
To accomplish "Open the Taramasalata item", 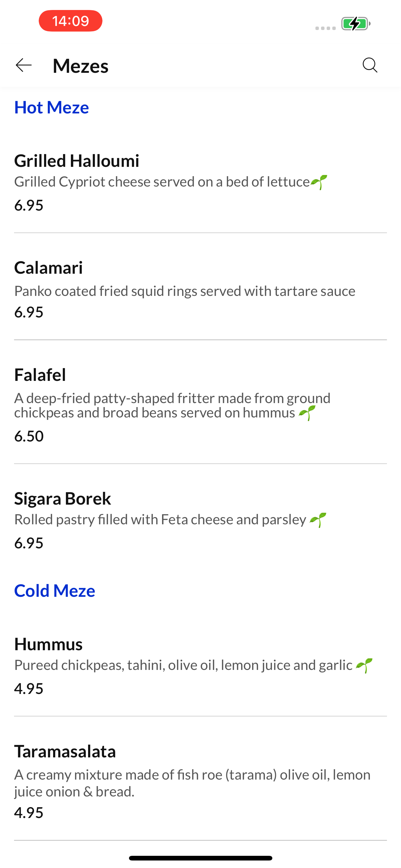I will tap(65, 751).
